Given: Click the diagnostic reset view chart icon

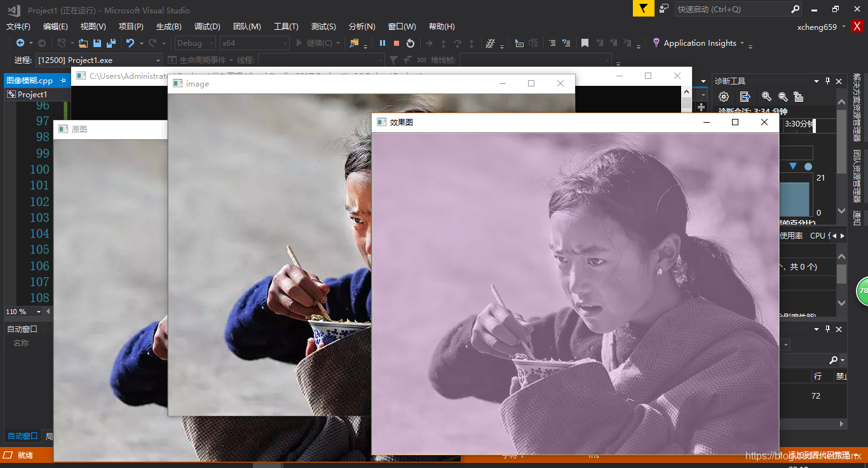Looking at the screenshot, I should pyautogui.click(x=799, y=97).
